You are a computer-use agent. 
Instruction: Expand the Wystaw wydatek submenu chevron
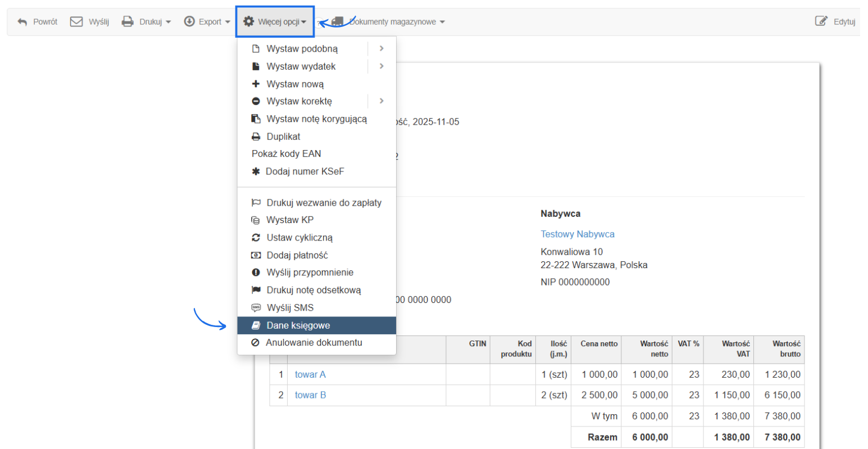[x=381, y=66]
